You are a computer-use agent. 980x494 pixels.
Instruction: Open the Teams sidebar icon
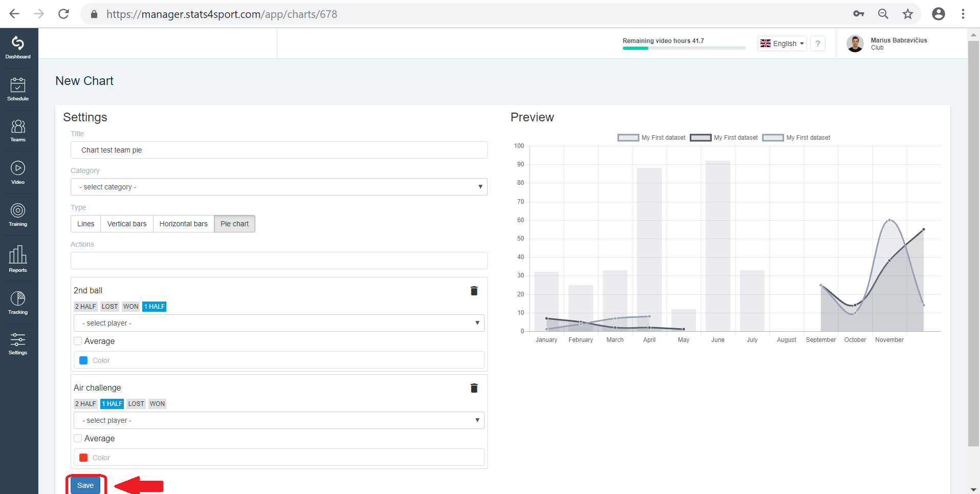pyautogui.click(x=18, y=131)
